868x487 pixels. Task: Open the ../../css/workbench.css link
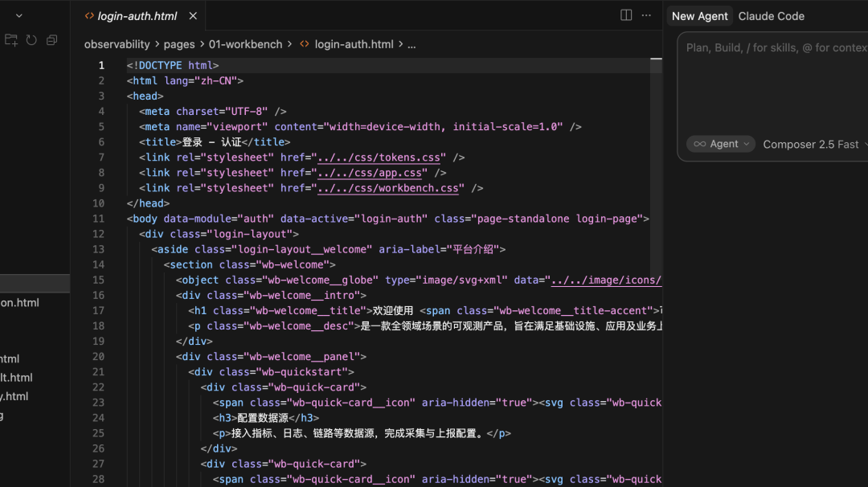point(388,188)
